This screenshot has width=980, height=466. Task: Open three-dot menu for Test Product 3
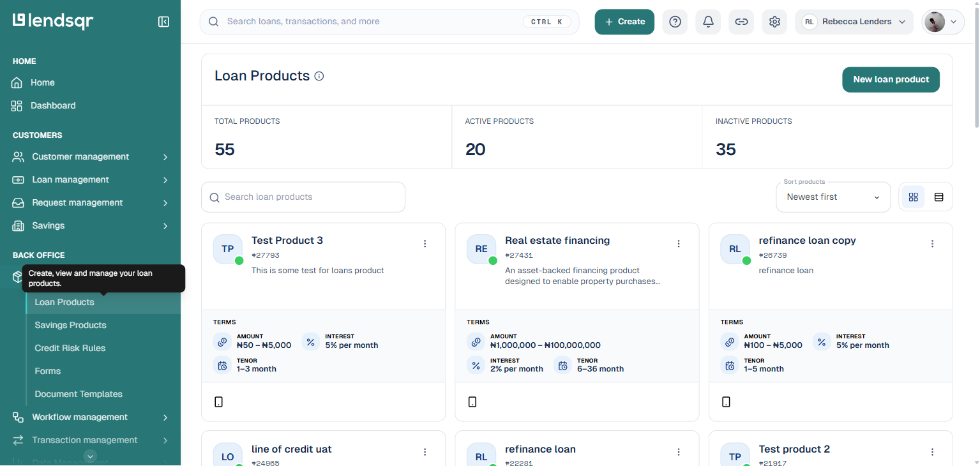pyautogui.click(x=425, y=243)
